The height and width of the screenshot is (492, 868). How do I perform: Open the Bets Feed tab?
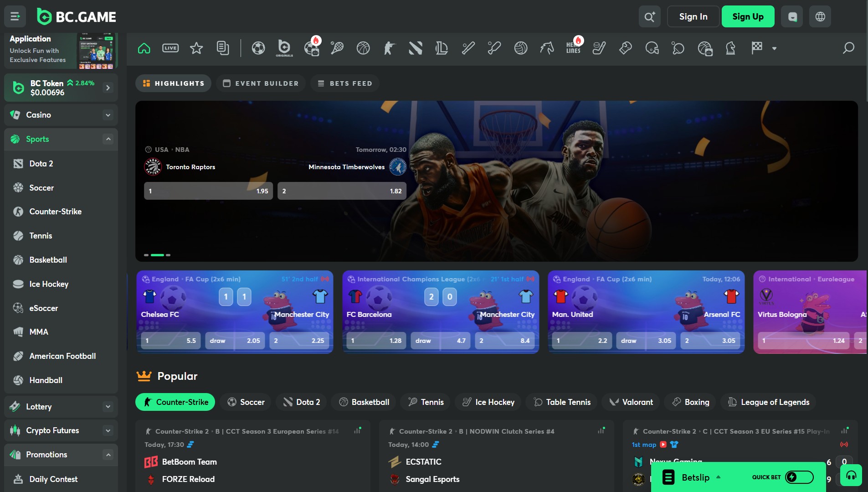click(344, 83)
